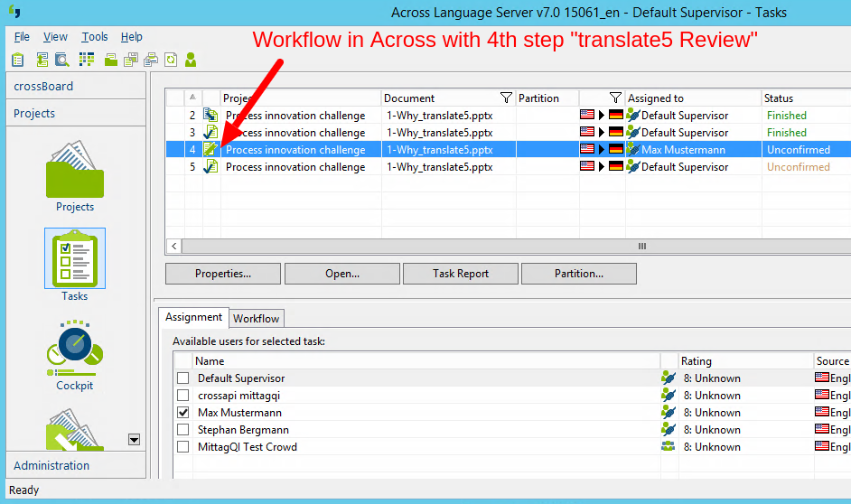Click the Rating column header
The image size is (851, 504).
point(745,360)
